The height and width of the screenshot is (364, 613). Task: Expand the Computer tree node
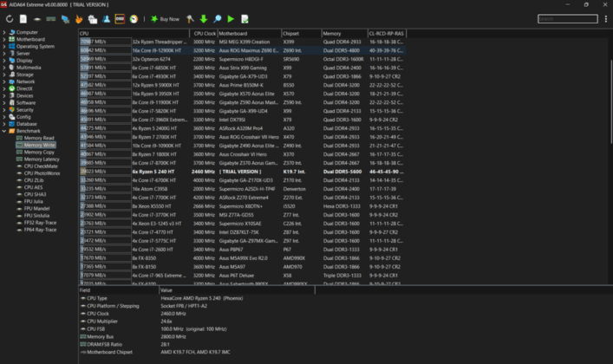[4, 32]
